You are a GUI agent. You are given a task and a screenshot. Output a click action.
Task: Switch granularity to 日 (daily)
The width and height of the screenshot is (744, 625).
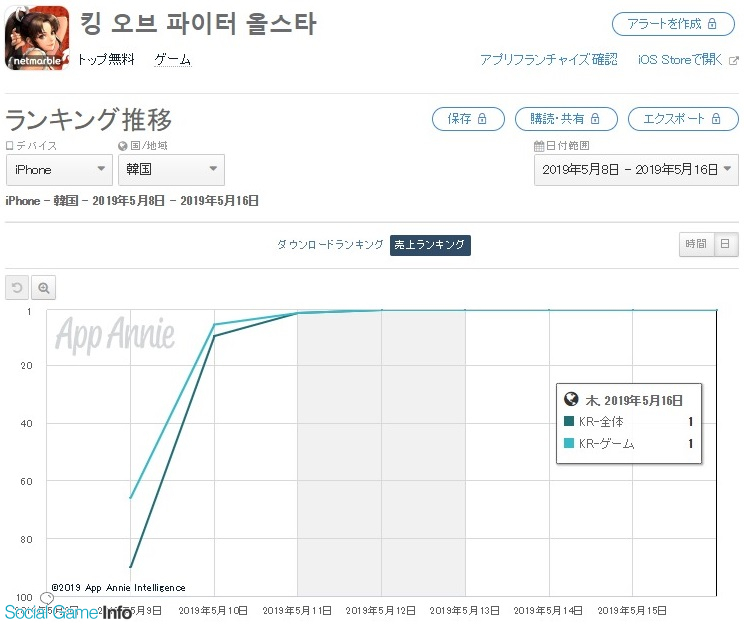tap(727, 244)
